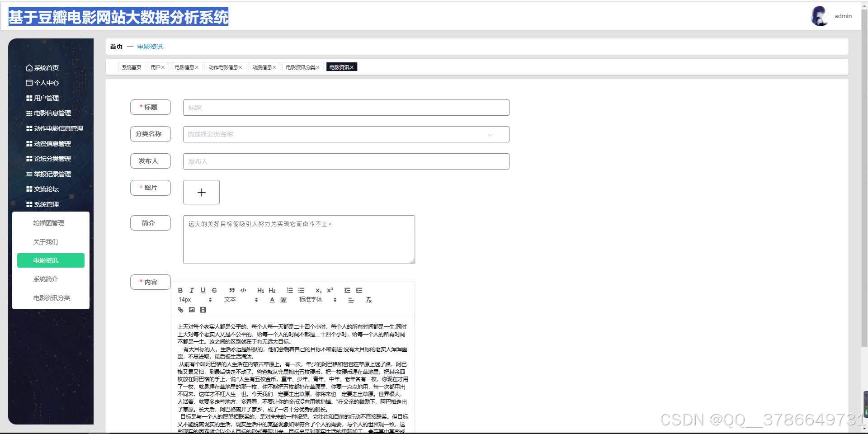Insert a code block in editor
The image size is (868, 434).
pyautogui.click(x=243, y=290)
